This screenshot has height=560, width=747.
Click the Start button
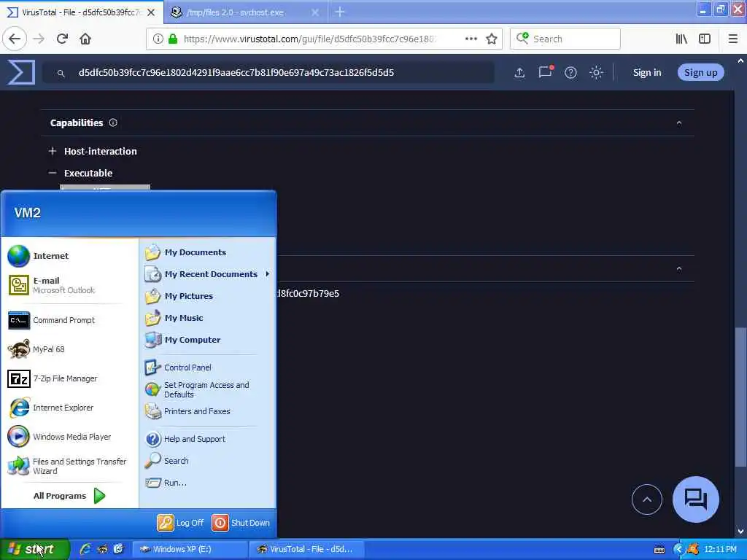point(35,549)
